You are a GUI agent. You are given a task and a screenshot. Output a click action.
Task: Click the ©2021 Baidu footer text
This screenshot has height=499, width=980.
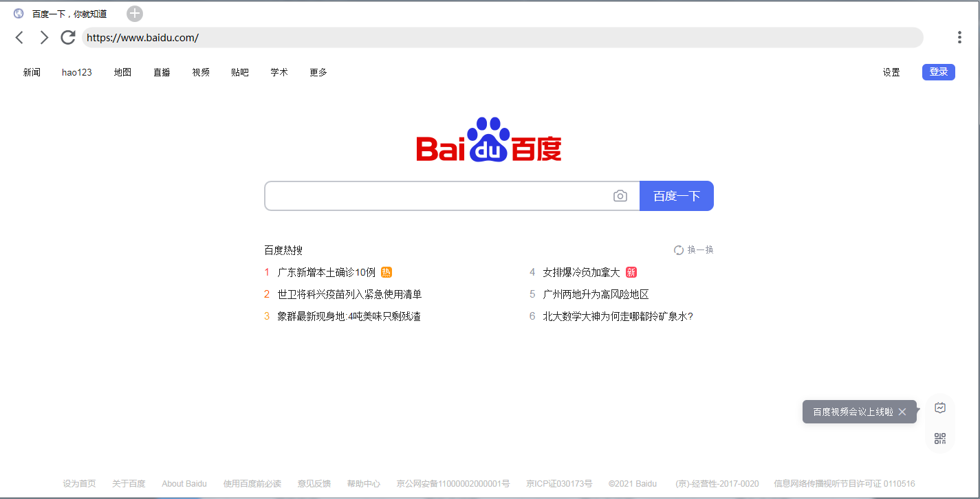tap(633, 484)
